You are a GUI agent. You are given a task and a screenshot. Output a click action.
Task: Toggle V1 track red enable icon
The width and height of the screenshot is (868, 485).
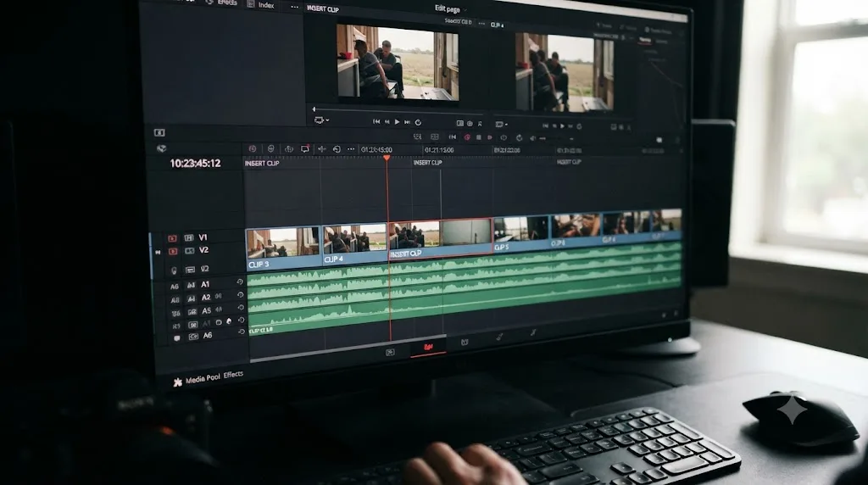pos(172,238)
